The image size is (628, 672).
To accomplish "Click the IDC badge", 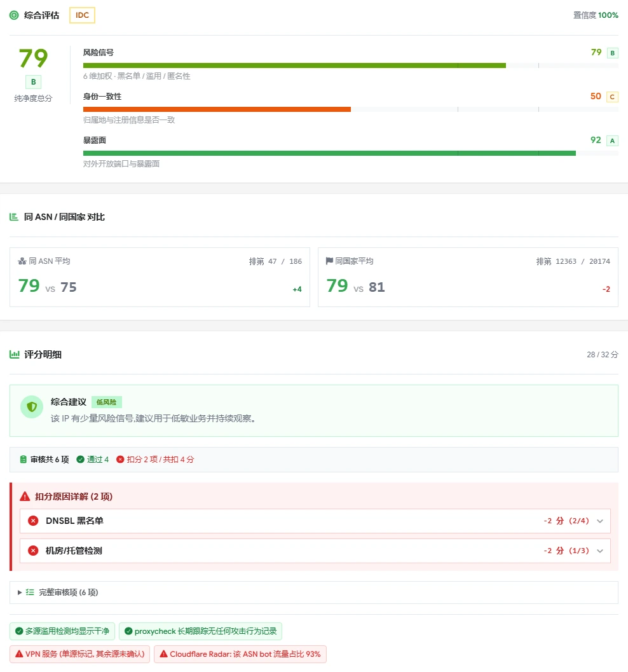I will tap(82, 15).
